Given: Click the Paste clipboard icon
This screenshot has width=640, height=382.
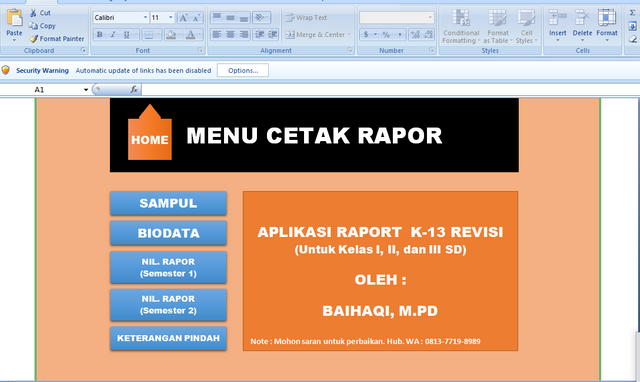Looking at the screenshot, I should (14, 18).
